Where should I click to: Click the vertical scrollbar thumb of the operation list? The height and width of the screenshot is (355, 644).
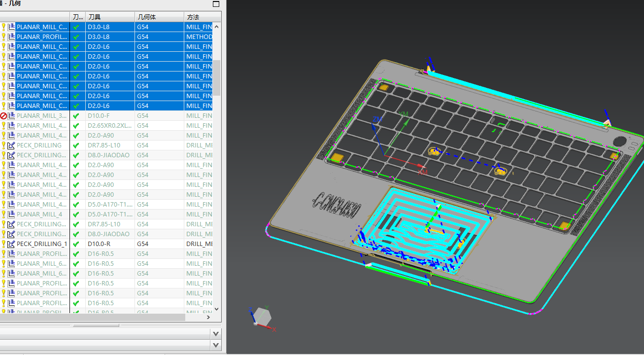(x=216, y=77)
